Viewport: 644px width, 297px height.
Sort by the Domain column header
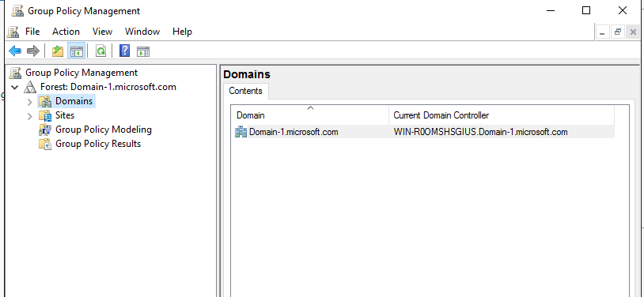point(310,115)
